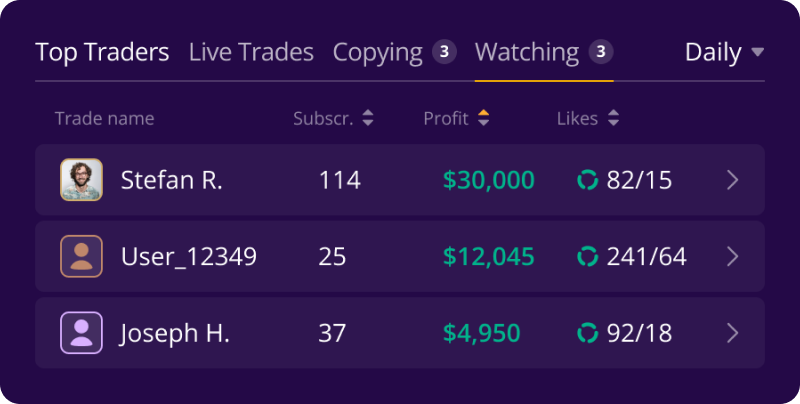
Task: Switch to the Live Trades tab
Action: (251, 53)
